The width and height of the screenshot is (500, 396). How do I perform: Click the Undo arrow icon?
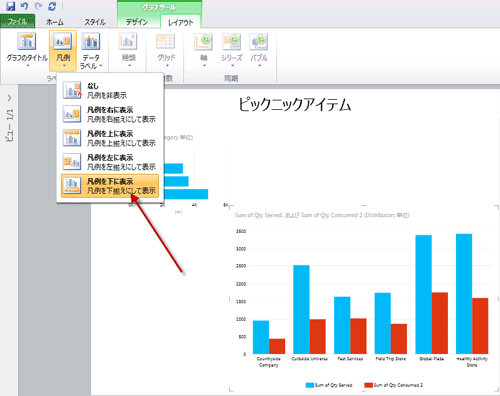coord(24,6)
